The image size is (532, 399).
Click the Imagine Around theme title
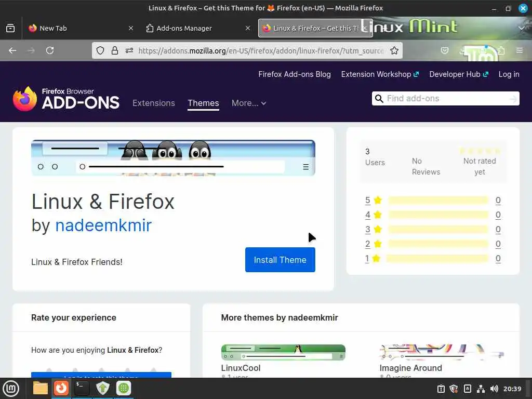coord(410,368)
